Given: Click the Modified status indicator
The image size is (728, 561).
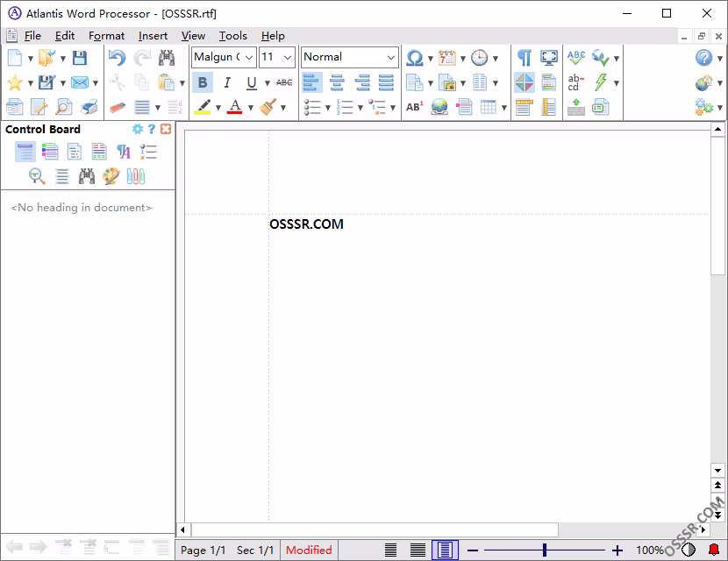Looking at the screenshot, I should coord(309,550).
